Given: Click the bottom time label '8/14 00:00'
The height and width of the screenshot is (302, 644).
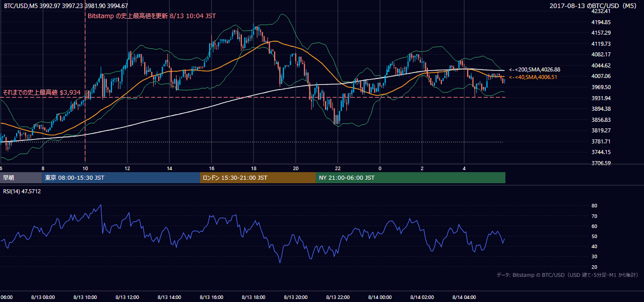Looking at the screenshot, I should click(380, 297).
